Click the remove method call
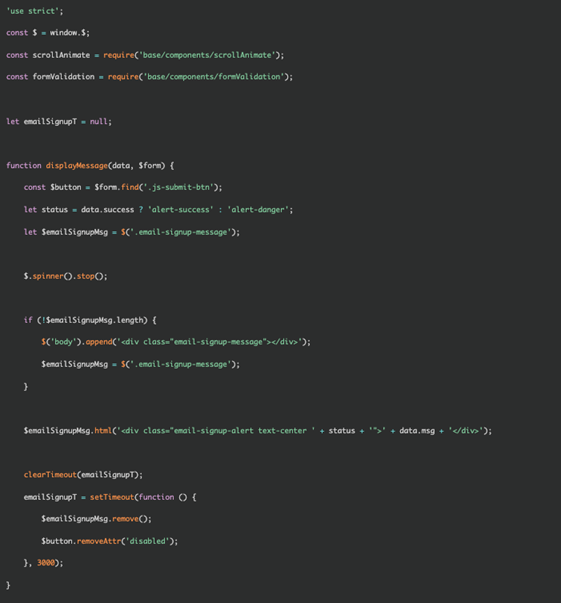Image resolution: width=561 pixels, height=603 pixels. coord(125,519)
